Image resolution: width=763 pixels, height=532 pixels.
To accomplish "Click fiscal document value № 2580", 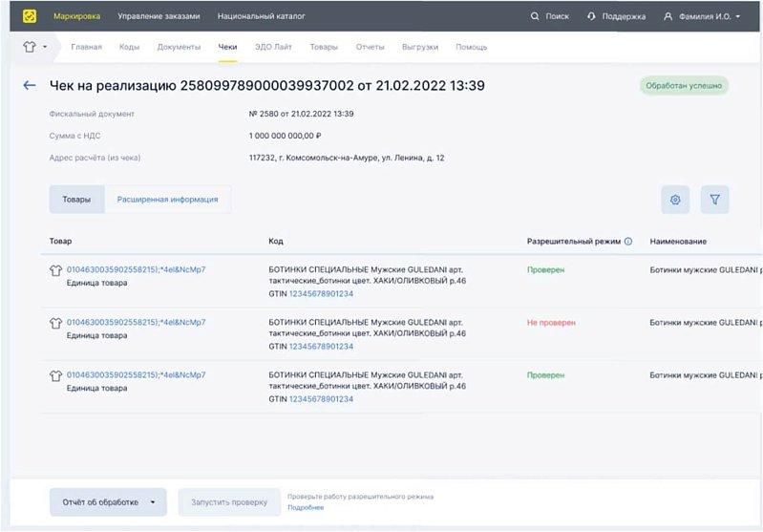I will click(301, 114).
